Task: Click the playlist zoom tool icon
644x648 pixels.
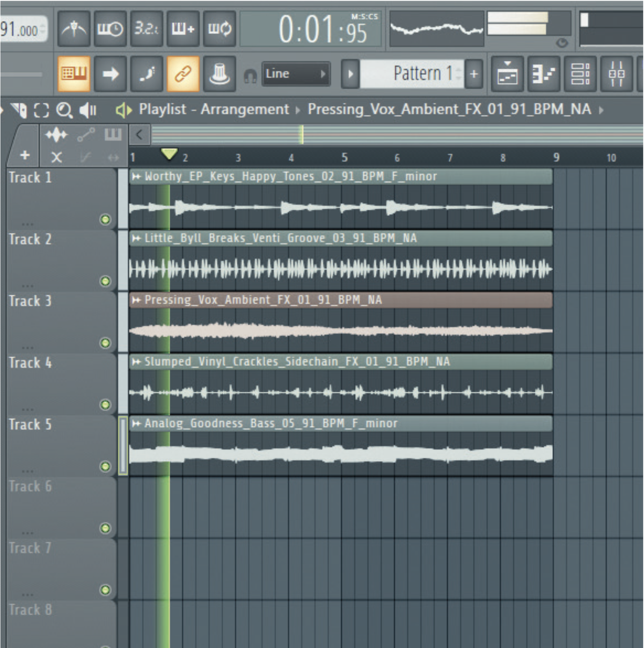Action: click(64, 110)
